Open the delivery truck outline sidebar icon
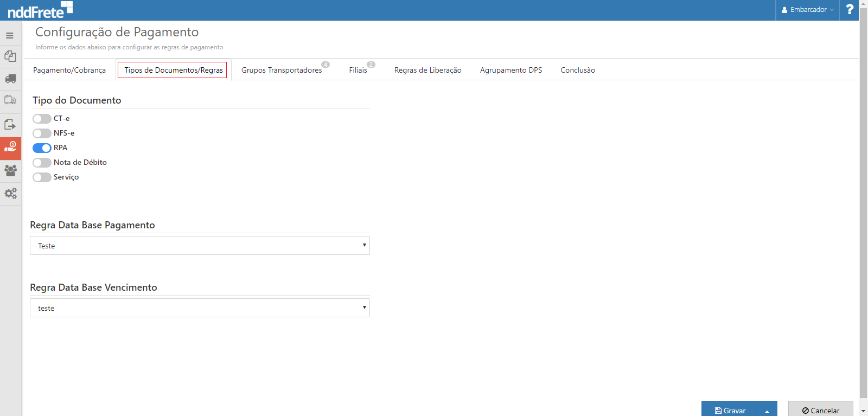The height and width of the screenshot is (416, 868). [10, 100]
